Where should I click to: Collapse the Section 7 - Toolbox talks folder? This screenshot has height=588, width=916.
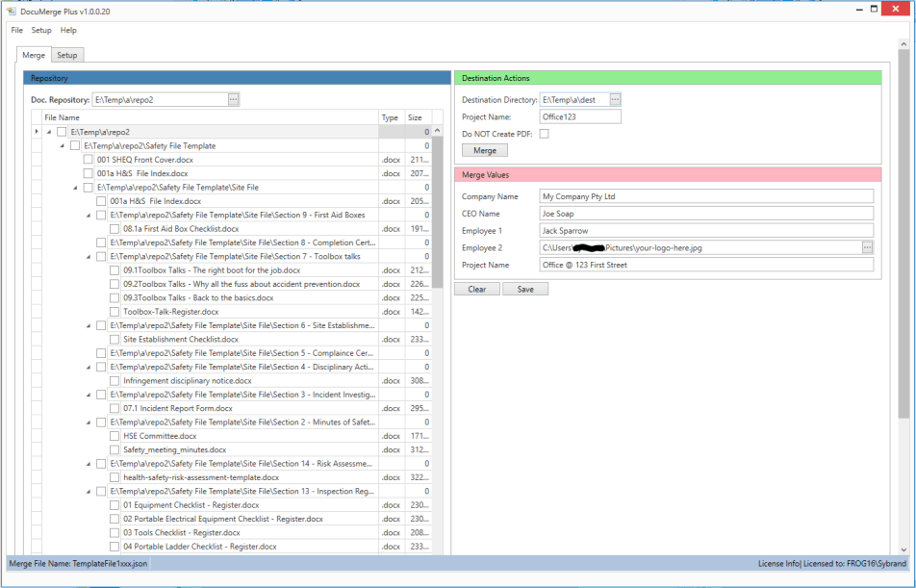point(89,257)
